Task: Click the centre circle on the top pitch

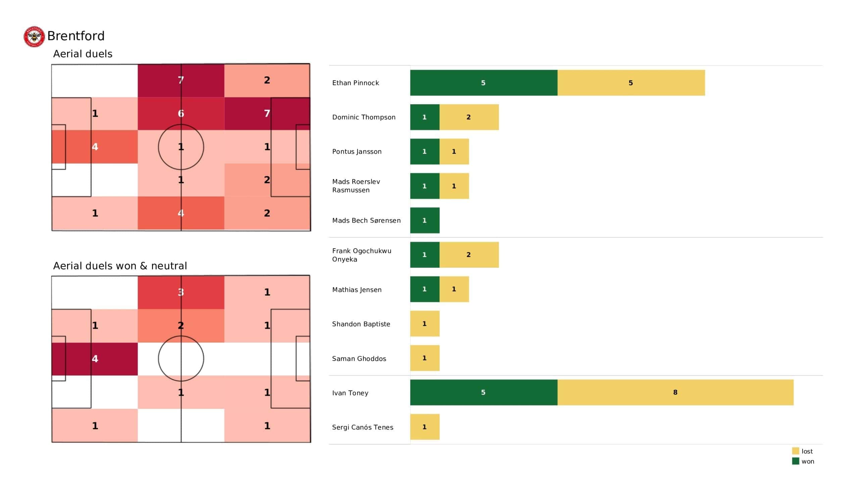Action: pos(181,147)
